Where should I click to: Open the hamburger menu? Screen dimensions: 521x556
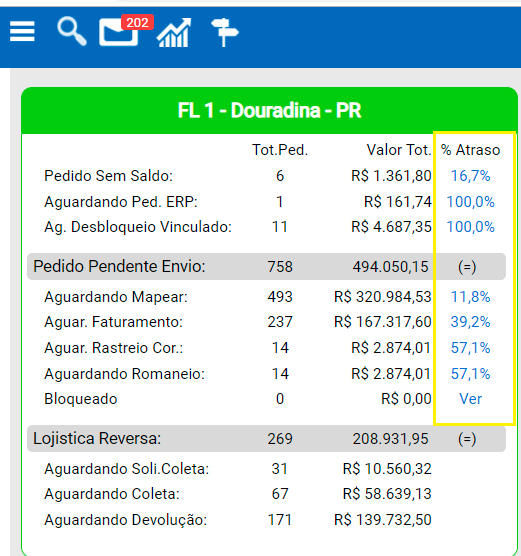22,31
